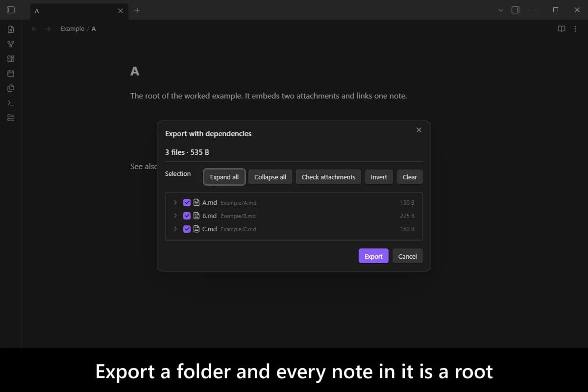The width and height of the screenshot is (588, 392).
Task: Click the note title heading A
Action: 135,72
